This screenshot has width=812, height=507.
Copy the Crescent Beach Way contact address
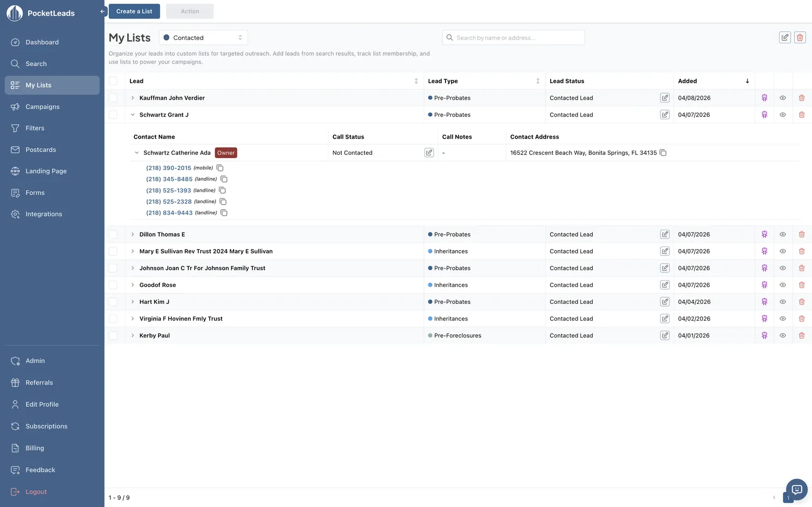pyautogui.click(x=663, y=153)
